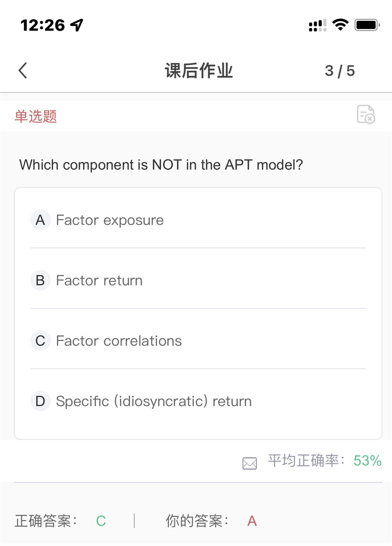Tap the cellular signal bars icon
The image size is (392, 546).
click(x=317, y=25)
